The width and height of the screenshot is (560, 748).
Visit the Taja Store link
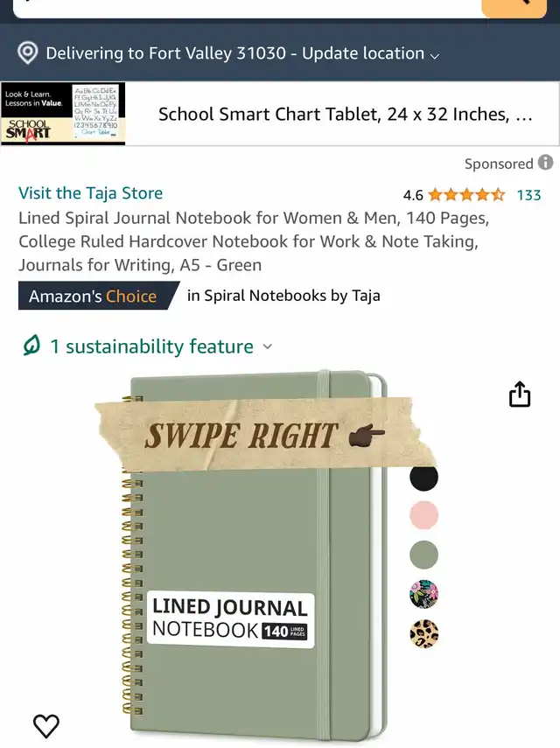91,192
